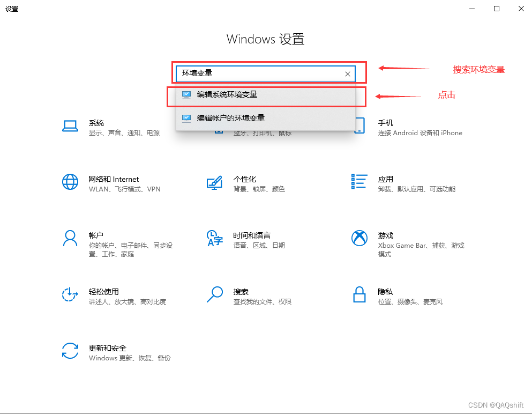This screenshot has width=532, height=414.
Task: Open the Search magnifier icon
Action: [x=215, y=294]
